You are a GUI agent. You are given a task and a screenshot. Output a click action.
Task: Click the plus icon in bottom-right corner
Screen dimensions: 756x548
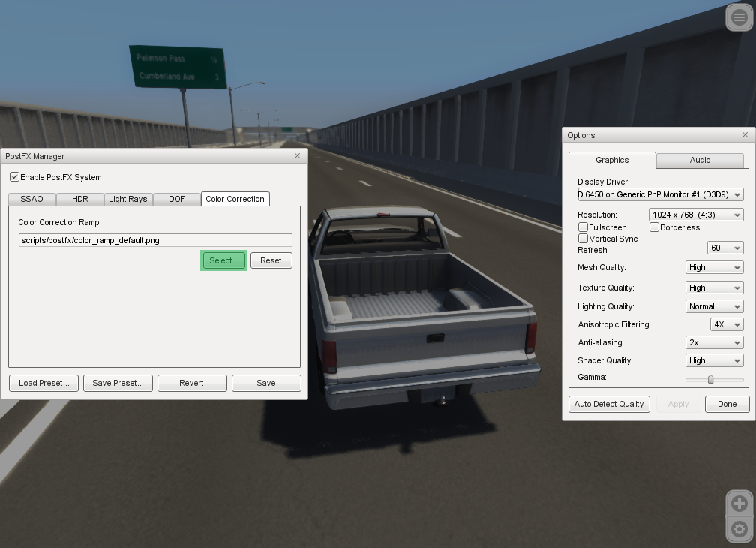739,504
